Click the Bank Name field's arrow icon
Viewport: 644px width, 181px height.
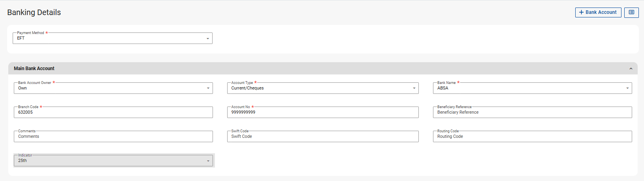[x=627, y=88]
